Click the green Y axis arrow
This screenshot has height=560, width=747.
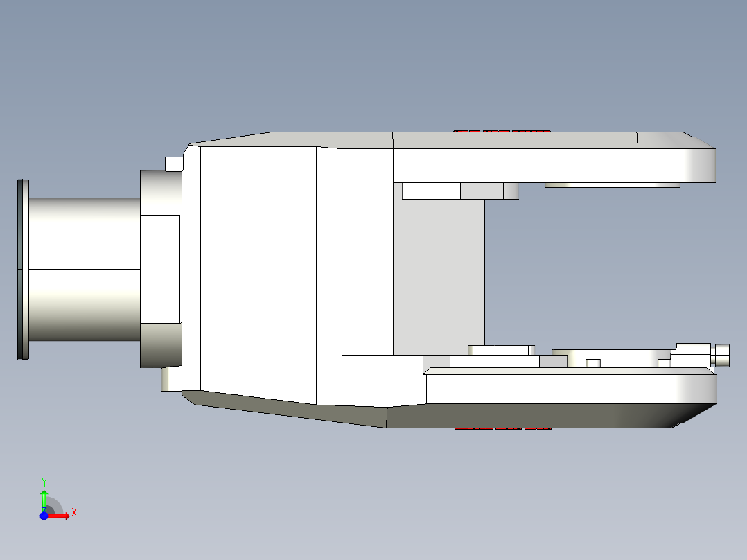(46, 493)
